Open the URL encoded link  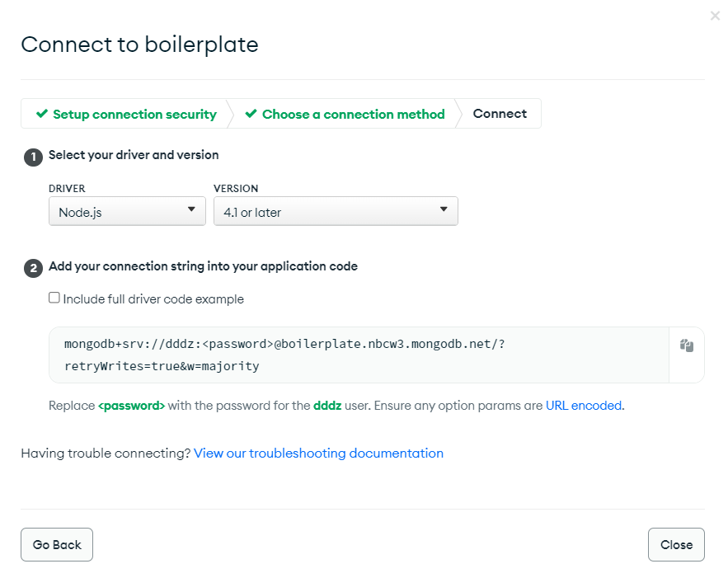click(585, 406)
